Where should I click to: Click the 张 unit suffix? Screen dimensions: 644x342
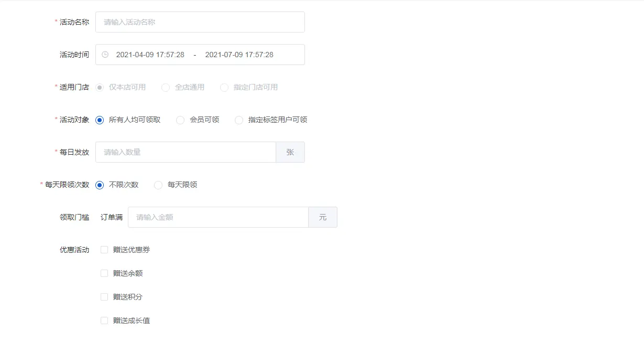click(290, 152)
